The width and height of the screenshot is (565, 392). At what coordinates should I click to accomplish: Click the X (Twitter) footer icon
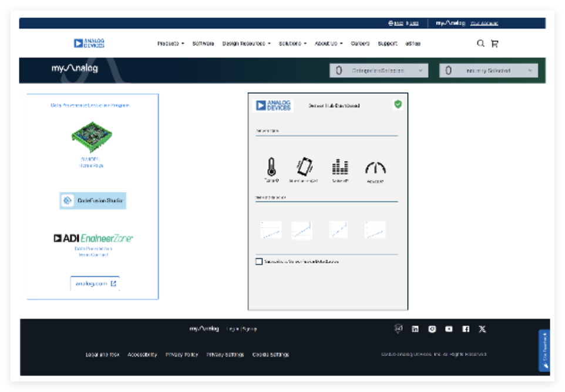pyautogui.click(x=482, y=329)
